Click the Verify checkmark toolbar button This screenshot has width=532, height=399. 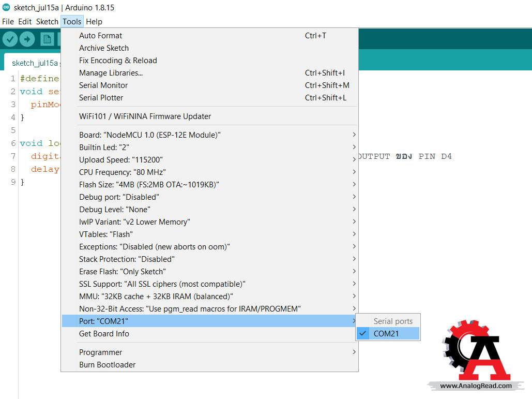coord(10,39)
